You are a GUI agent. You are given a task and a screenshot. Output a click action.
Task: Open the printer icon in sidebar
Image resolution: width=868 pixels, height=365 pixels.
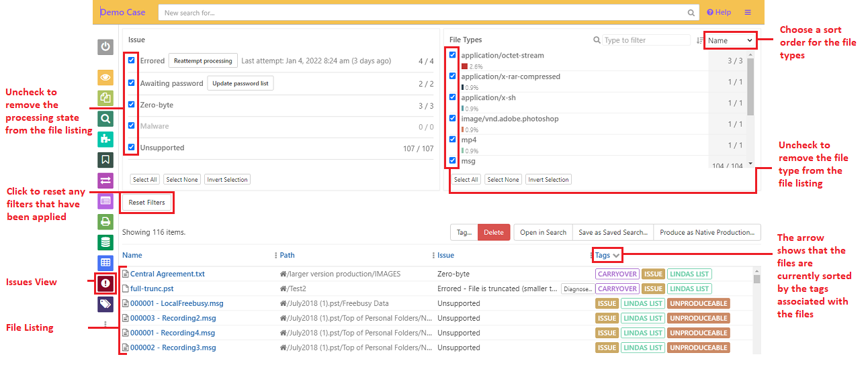point(105,221)
